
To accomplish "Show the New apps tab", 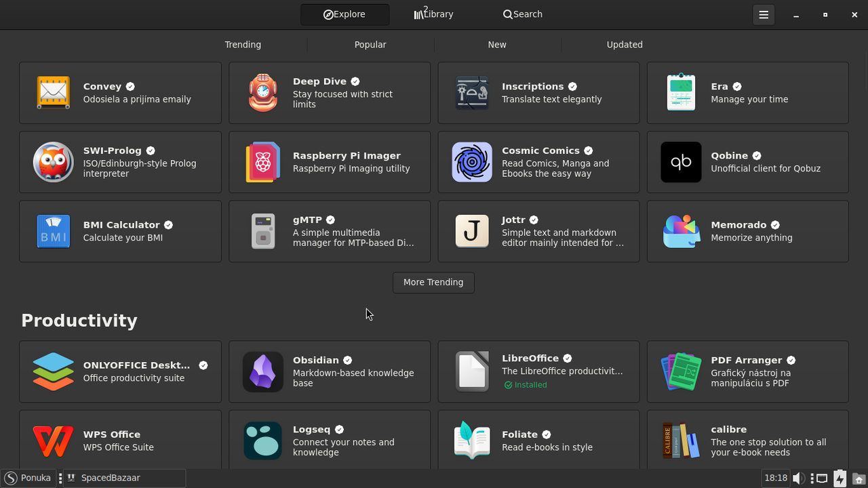I will (497, 45).
